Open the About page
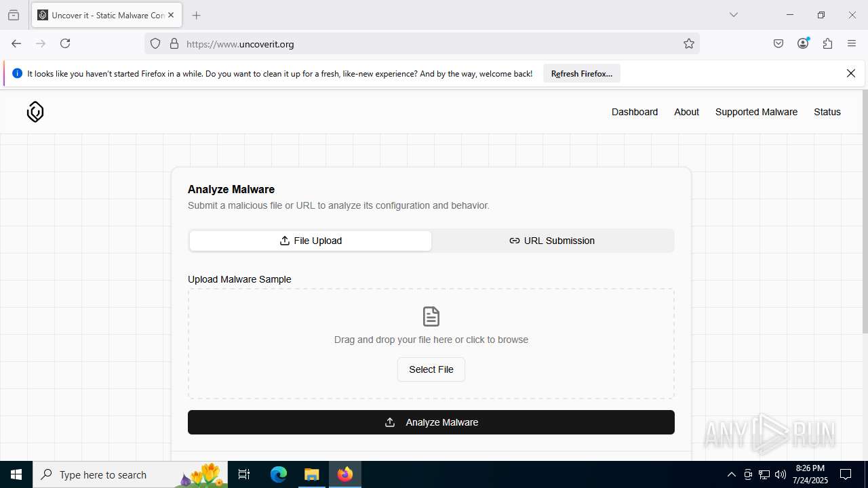868x488 pixels. coord(686,112)
